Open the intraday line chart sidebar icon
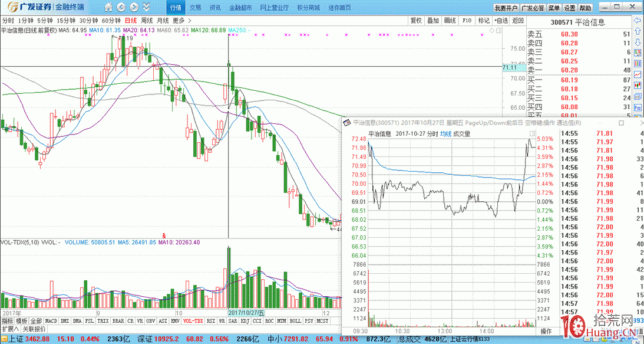 [638, 74]
